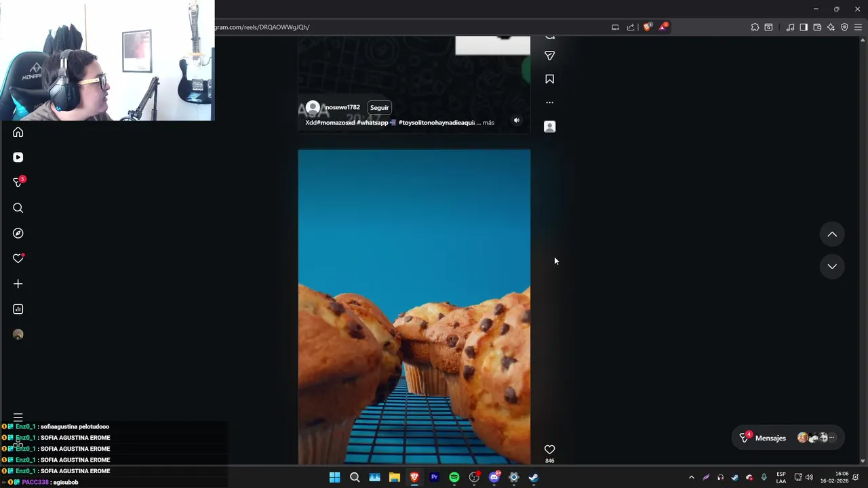Open the nosewe1782 avatar picture
Screen dimensions: 868x488
point(313,107)
